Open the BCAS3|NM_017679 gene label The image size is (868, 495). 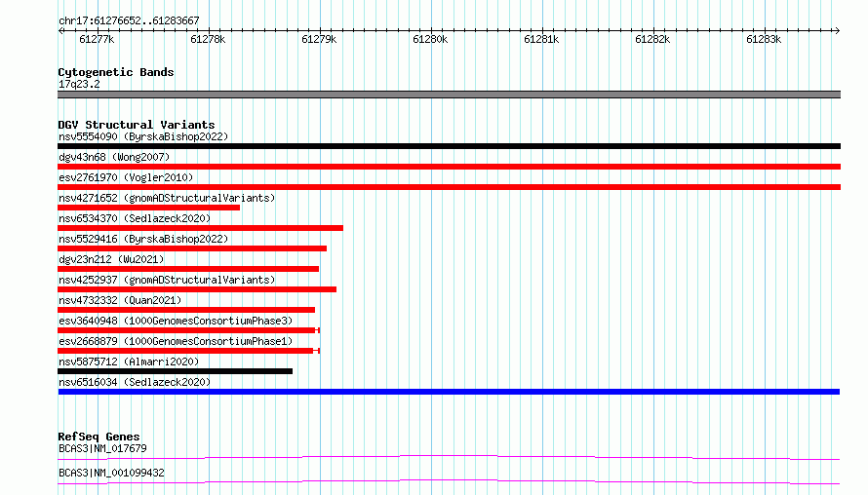(102, 448)
